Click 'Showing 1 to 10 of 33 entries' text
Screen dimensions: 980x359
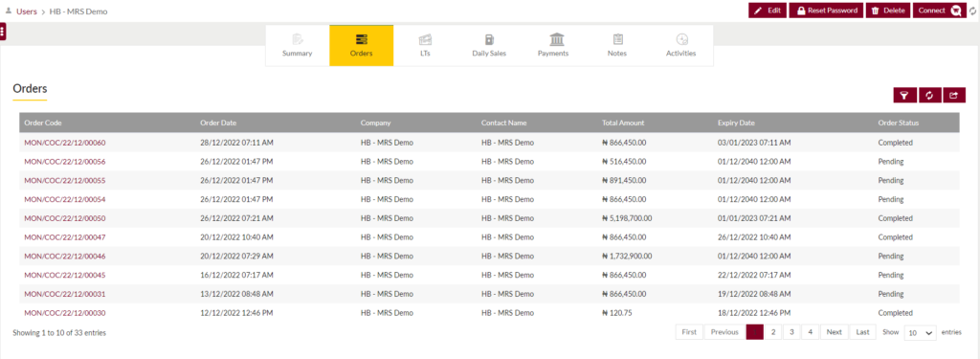pos(59,333)
